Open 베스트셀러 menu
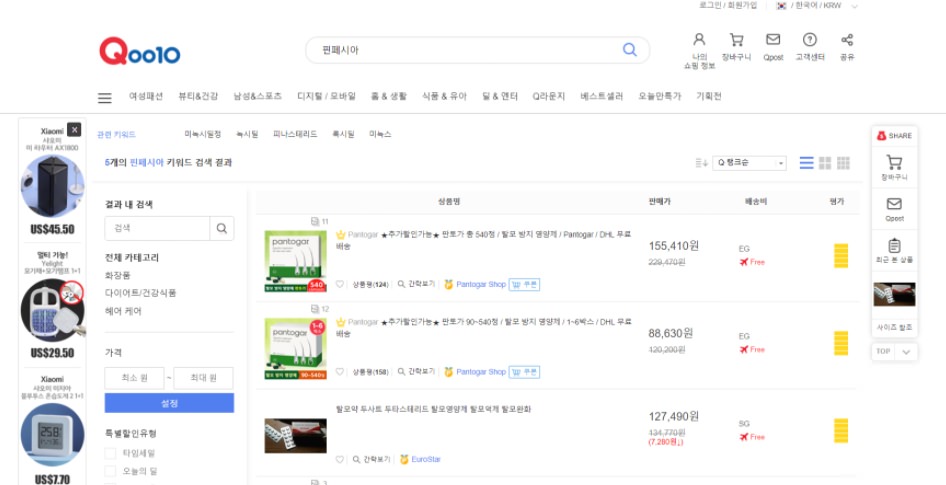Screen dimensions: 946x485 pyautogui.click(x=602, y=96)
